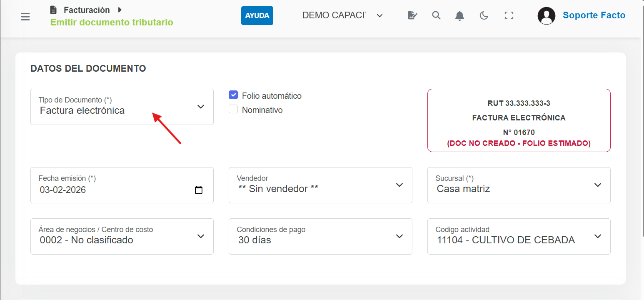Uncheck the Folio automático checkbox
Viewport: 644px width, 300px height.
[233, 95]
